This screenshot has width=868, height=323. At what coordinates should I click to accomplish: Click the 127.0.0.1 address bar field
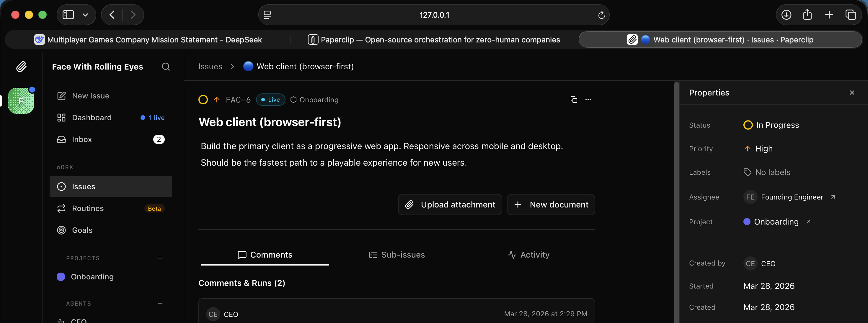(434, 15)
